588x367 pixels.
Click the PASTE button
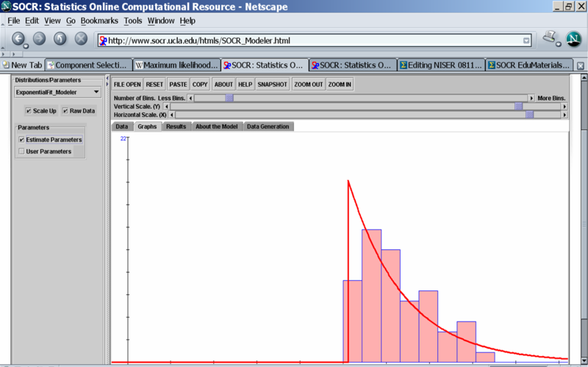178,85
